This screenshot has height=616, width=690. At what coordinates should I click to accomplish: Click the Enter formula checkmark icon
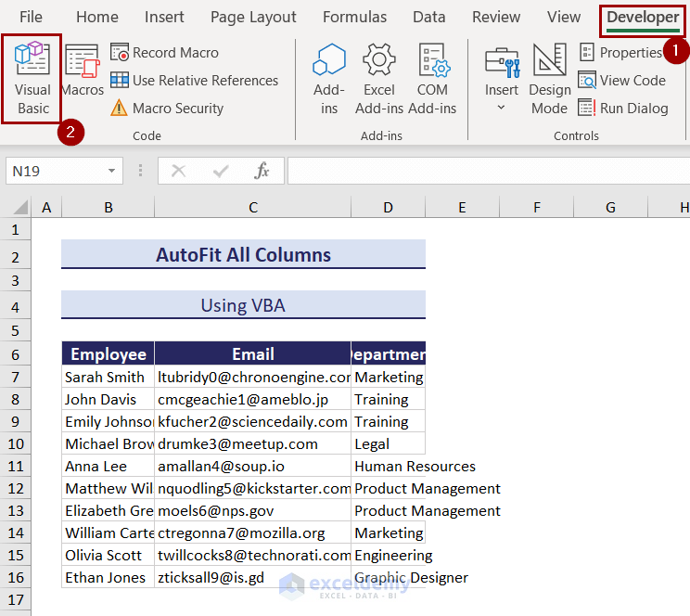point(221,171)
